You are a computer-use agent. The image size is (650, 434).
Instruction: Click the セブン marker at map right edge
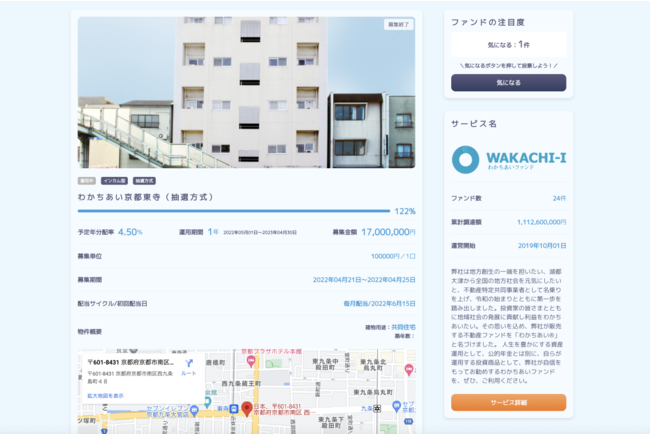tap(397, 405)
